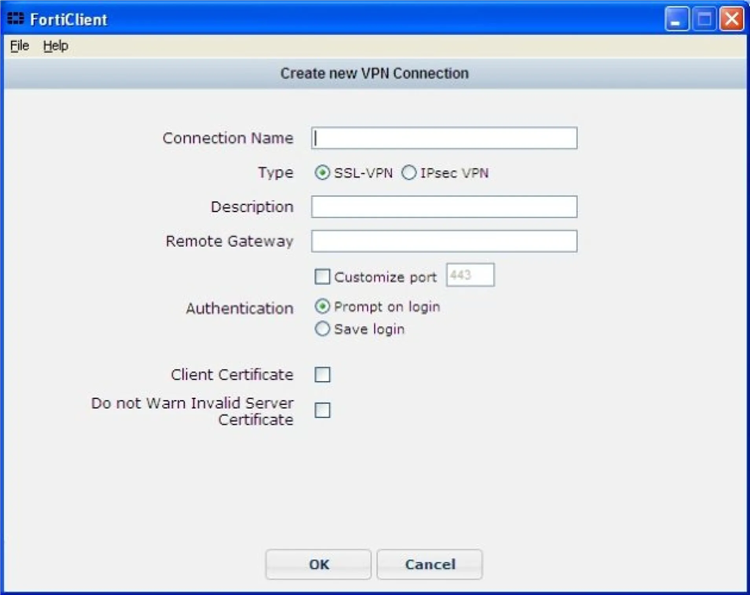Click the 'Authentication' label
The width and height of the screenshot is (750, 595).
click(x=240, y=309)
